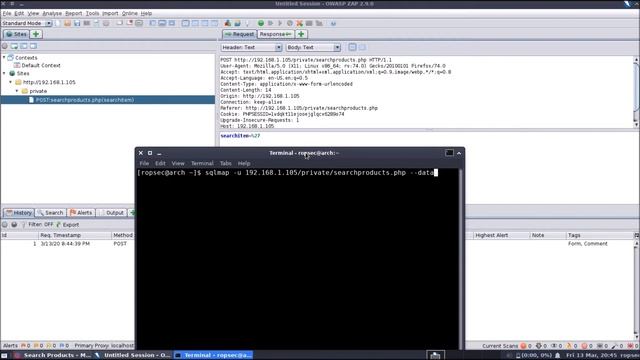Click the New Session toolbar icon
This screenshot has width=640, height=360.
click(x=58, y=23)
